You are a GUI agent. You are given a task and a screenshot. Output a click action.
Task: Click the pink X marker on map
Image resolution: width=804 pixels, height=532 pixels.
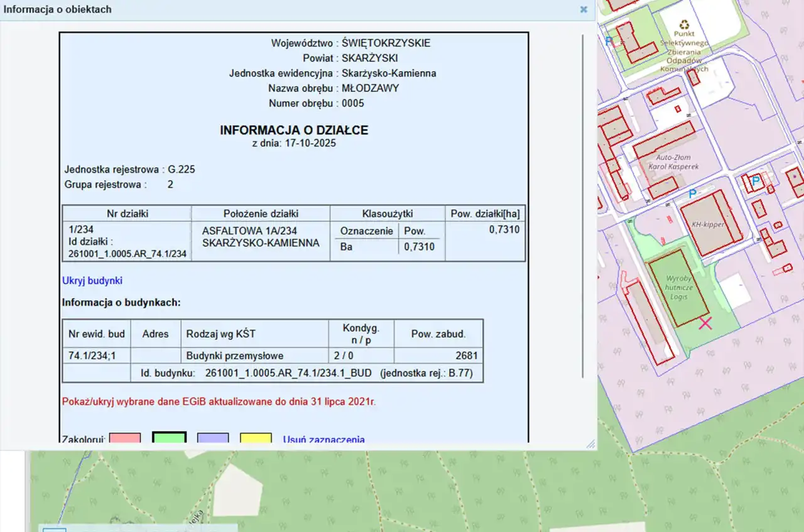pyautogui.click(x=705, y=323)
